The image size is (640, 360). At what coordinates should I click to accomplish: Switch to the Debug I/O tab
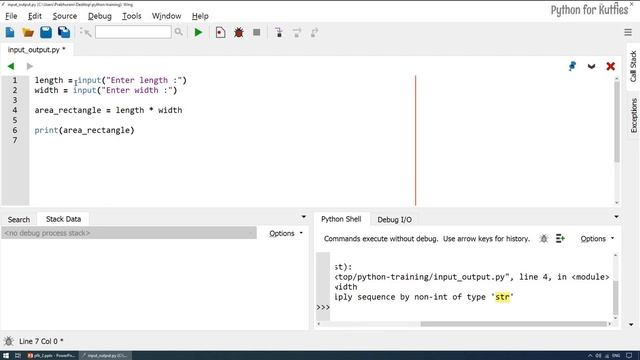click(x=394, y=220)
